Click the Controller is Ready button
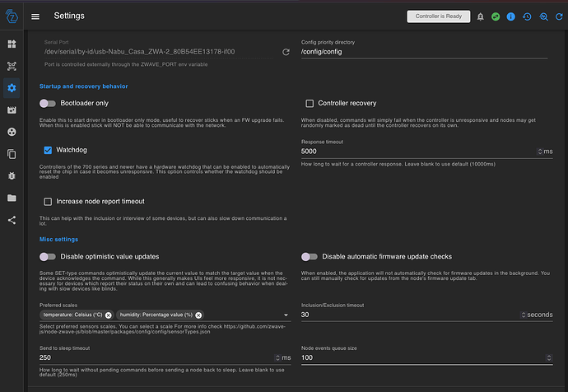Image resolution: width=568 pixels, height=392 pixels. (x=438, y=16)
